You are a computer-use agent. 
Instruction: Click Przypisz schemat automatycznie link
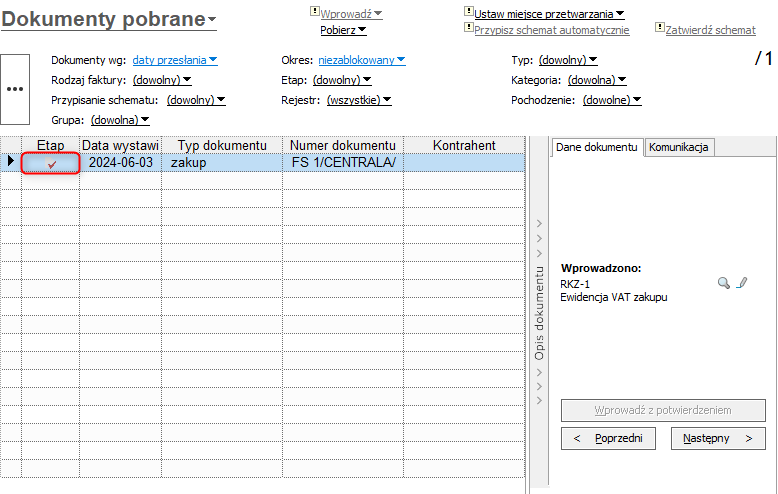point(552,30)
